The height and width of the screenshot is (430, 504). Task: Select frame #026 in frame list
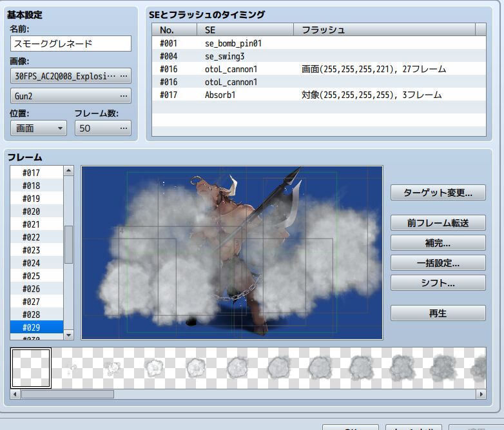[37, 288]
